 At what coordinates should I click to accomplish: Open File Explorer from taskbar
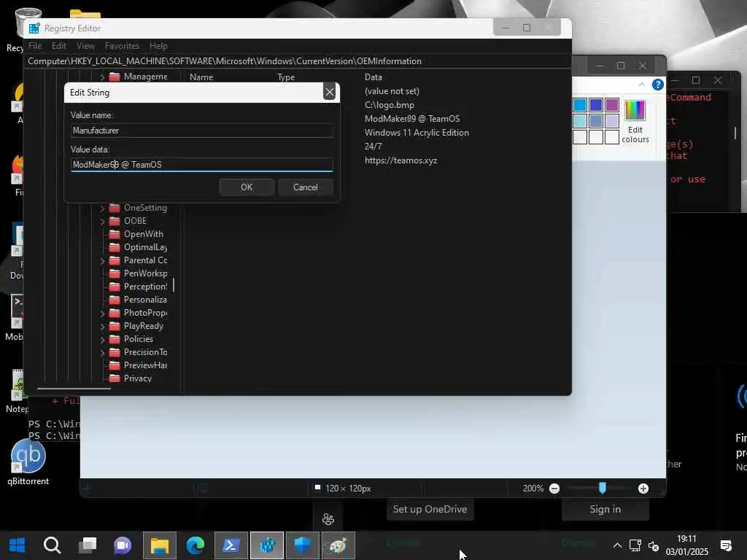pyautogui.click(x=160, y=545)
